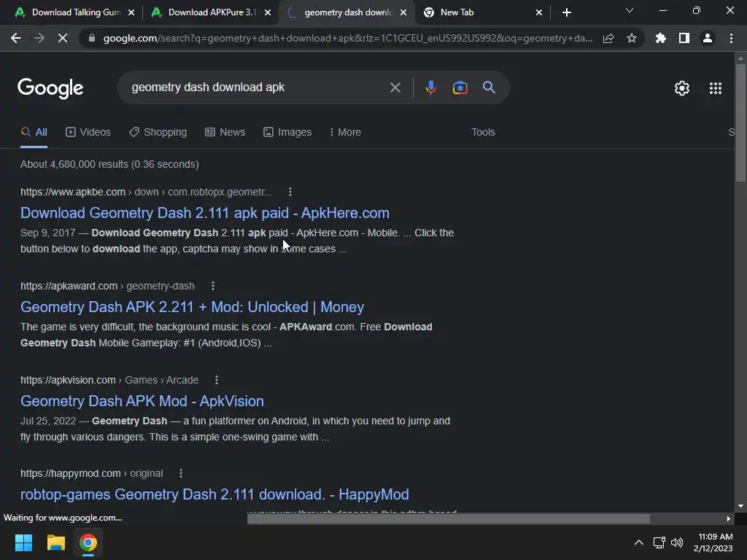The image size is (747, 560).
Task: Switch to Videos results
Action: pyautogui.click(x=88, y=133)
